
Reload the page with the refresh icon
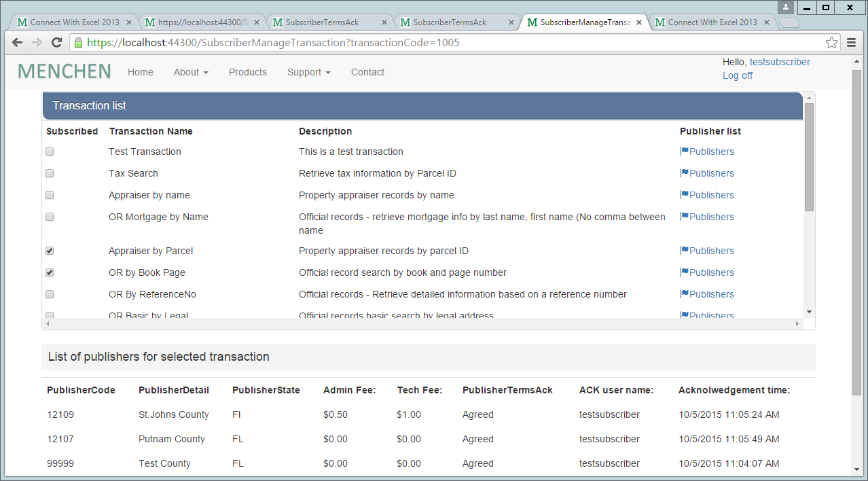(x=57, y=43)
